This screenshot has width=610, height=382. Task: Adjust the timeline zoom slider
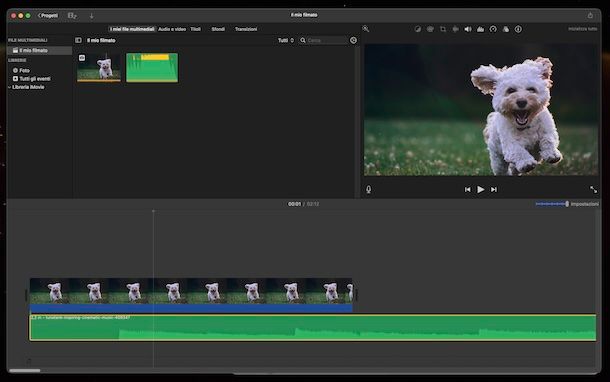click(x=552, y=204)
